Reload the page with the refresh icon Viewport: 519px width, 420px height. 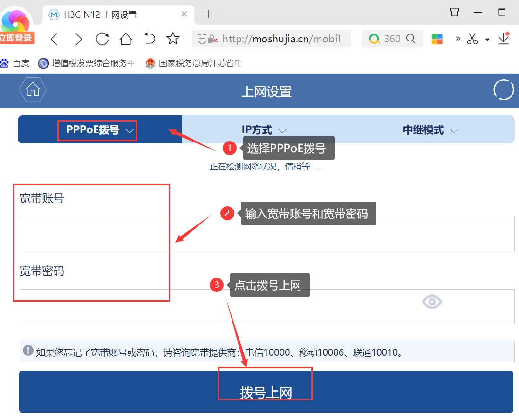click(102, 39)
